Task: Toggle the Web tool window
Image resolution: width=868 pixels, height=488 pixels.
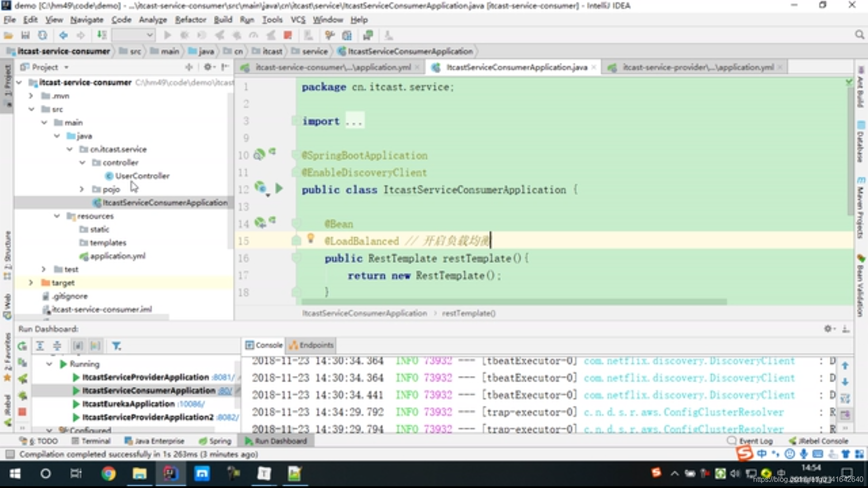Action: coord(7,306)
